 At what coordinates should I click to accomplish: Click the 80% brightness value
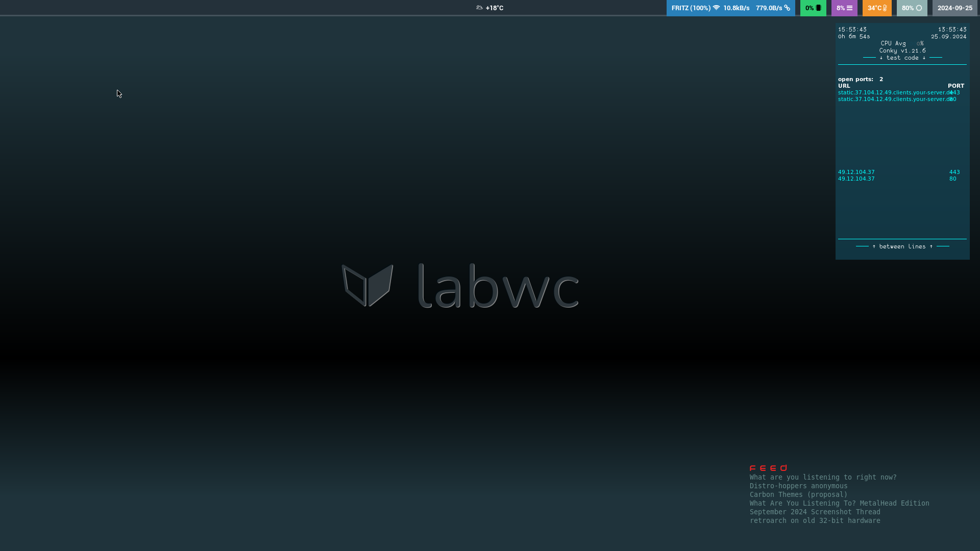pos(908,8)
